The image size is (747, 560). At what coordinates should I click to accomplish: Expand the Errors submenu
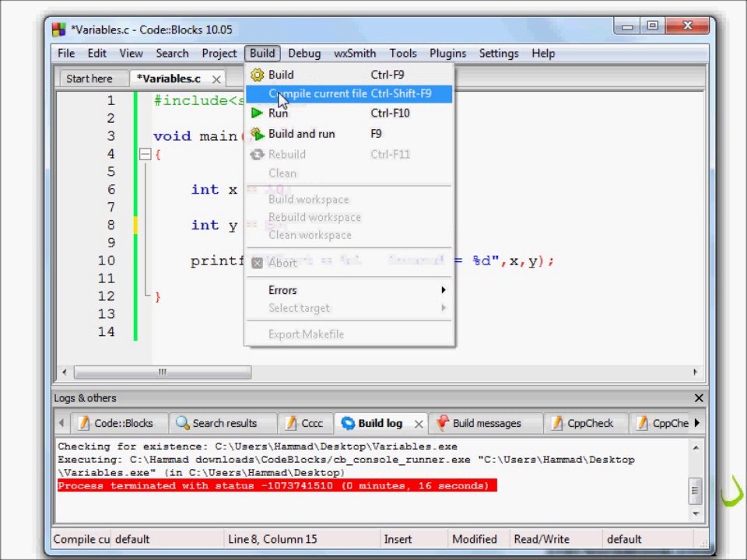coord(349,290)
